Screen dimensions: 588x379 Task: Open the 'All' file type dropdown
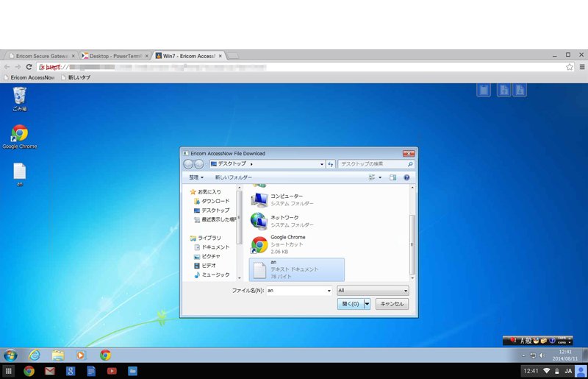click(373, 291)
